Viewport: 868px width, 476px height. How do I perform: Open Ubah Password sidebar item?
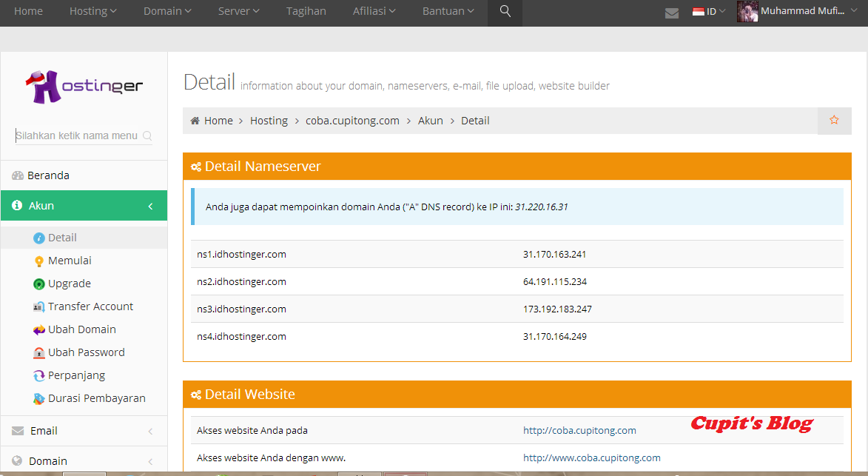87,352
